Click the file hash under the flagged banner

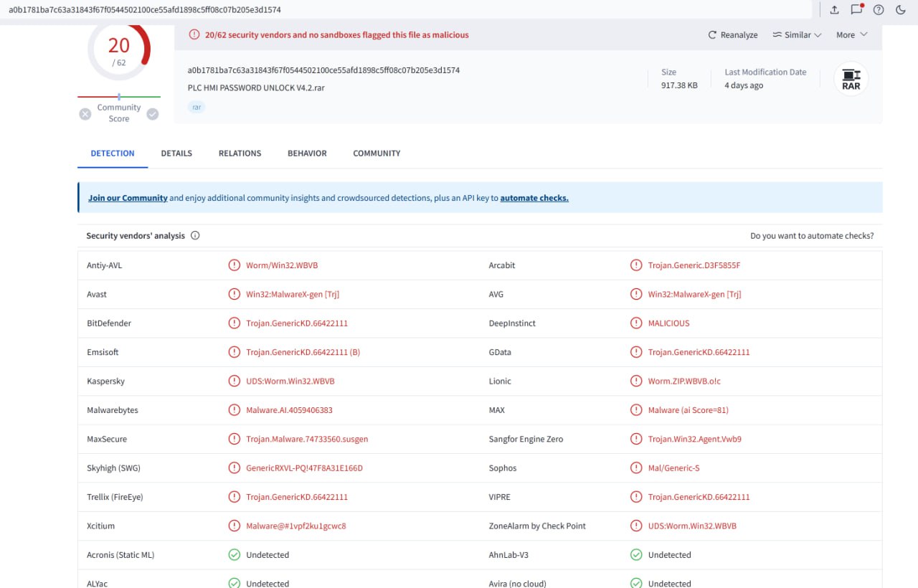(x=323, y=70)
